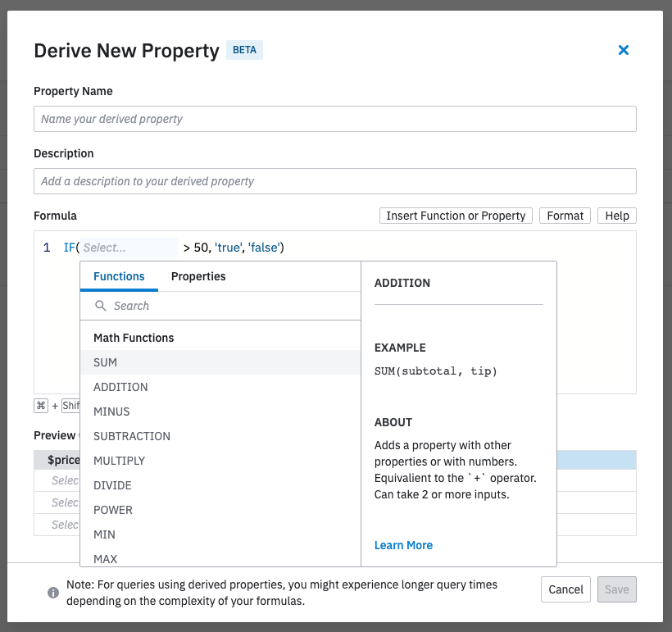Open the Select... placeholder in formula
Viewport: 672px width, 632px height.
[x=129, y=248]
